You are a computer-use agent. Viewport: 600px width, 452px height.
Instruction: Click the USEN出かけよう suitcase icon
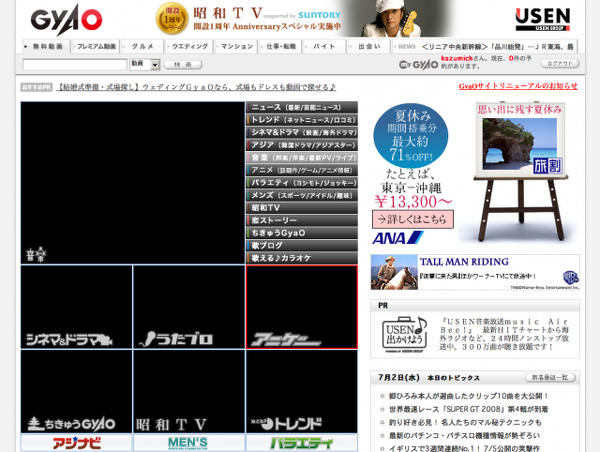(404, 334)
